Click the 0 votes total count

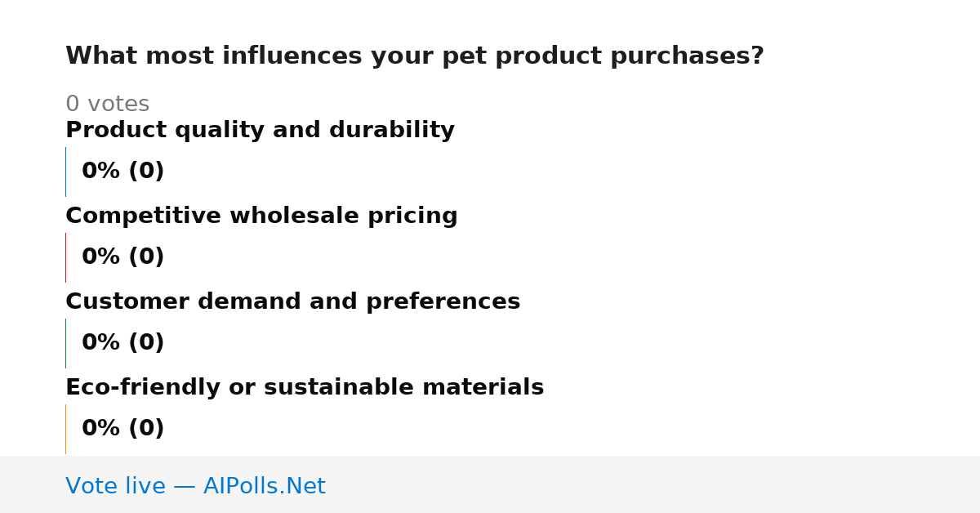107,105
